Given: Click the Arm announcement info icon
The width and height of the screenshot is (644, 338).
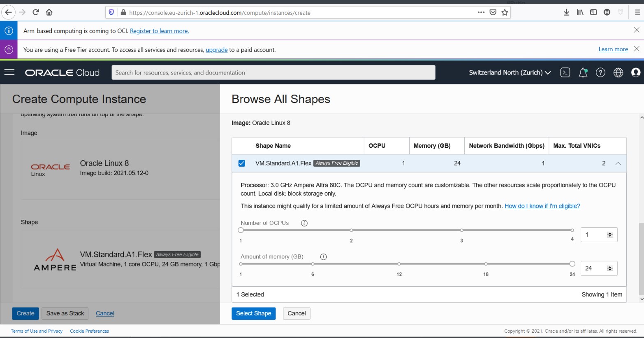Looking at the screenshot, I should [9, 30].
